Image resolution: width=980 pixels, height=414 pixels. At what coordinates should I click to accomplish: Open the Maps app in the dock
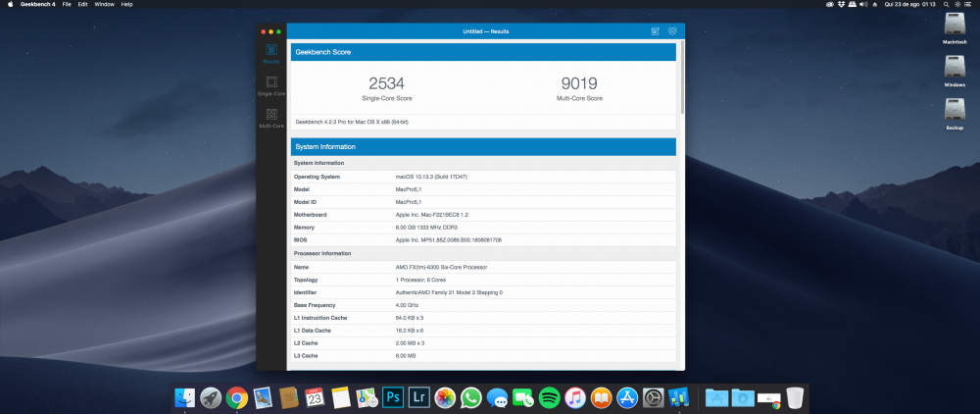tap(367, 397)
